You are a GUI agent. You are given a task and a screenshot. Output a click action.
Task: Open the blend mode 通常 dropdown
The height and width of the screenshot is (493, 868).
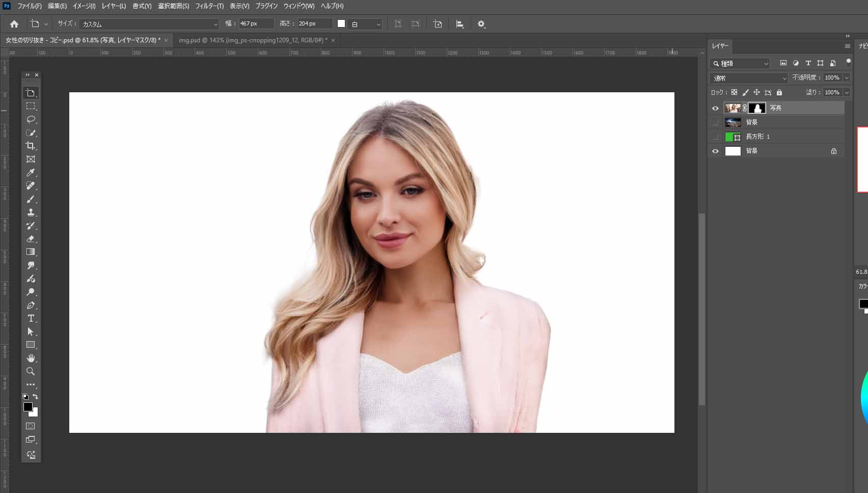pos(748,78)
